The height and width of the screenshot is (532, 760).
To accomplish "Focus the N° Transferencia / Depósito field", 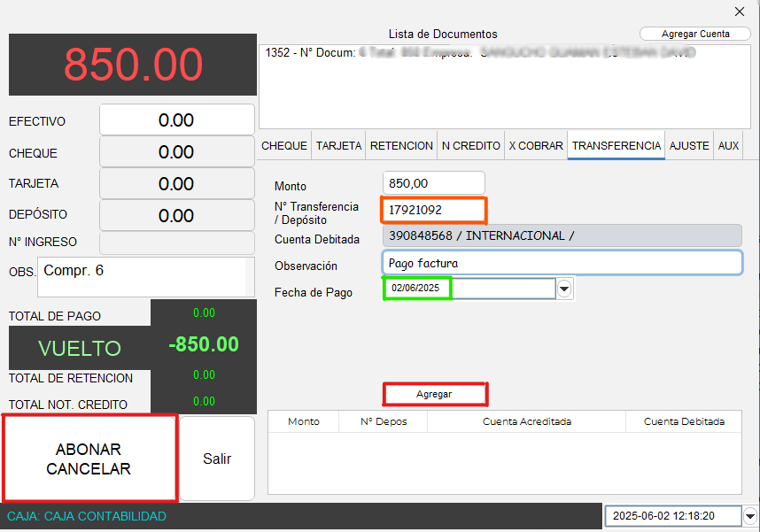I will point(434,211).
